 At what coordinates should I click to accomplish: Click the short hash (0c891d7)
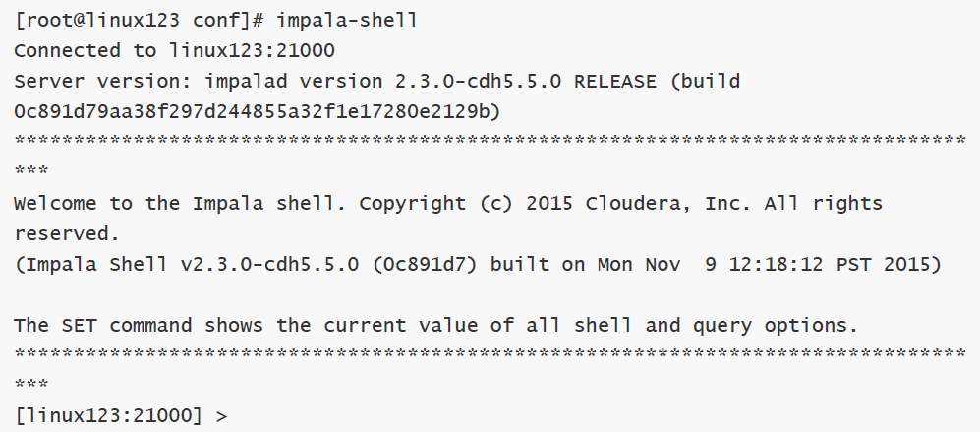pyautogui.click(x=425, y=264)
